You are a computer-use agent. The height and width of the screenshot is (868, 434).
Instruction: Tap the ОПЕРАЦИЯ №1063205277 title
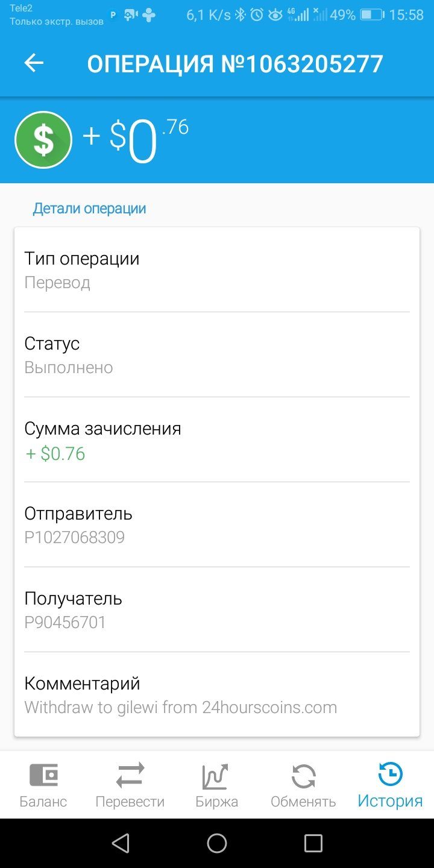[235, 64]
